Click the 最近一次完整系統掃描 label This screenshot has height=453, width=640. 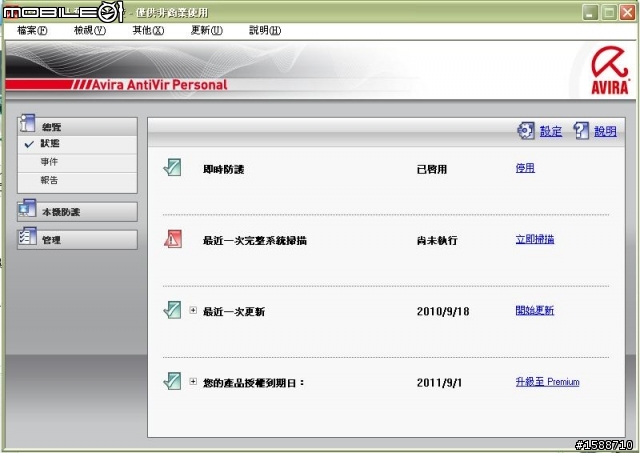tap(255, 240)
